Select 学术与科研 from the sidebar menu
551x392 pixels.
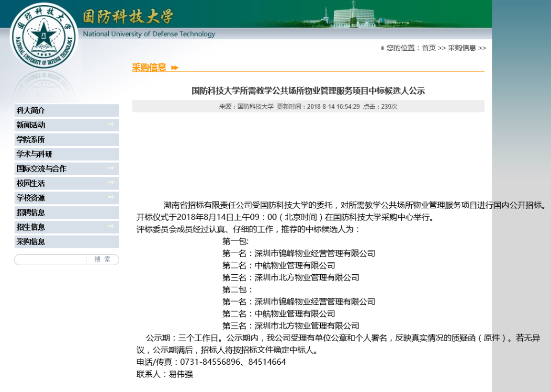point(34,154)
